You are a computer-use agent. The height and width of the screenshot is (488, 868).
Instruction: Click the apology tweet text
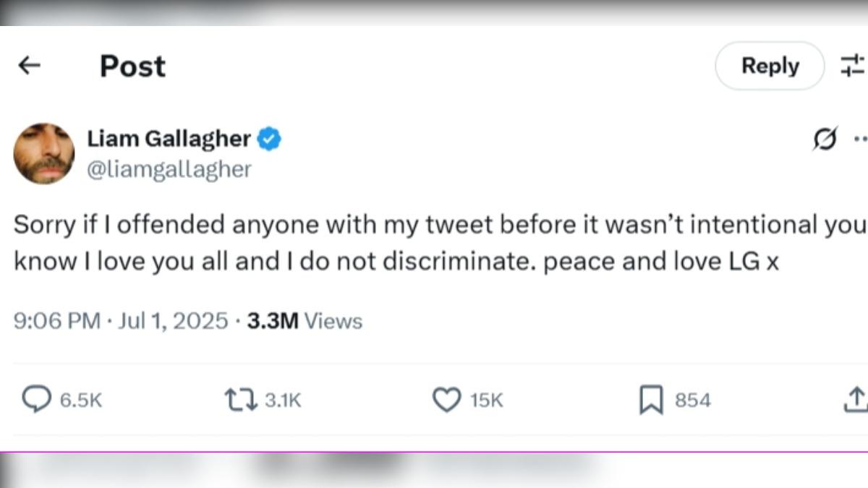pos(440,243)
